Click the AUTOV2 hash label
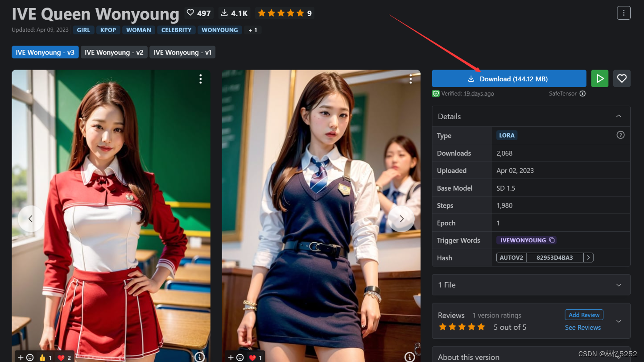The width and height of the screenshot is (644, 362). coord(512,258)
